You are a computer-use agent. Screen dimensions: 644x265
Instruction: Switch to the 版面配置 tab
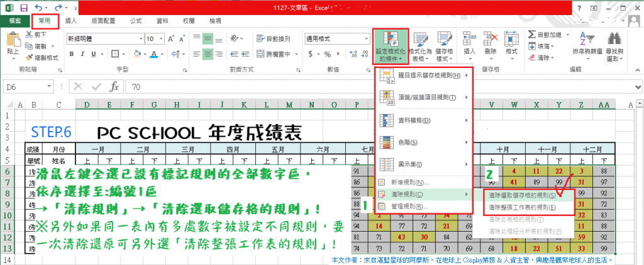click(104, 21)
